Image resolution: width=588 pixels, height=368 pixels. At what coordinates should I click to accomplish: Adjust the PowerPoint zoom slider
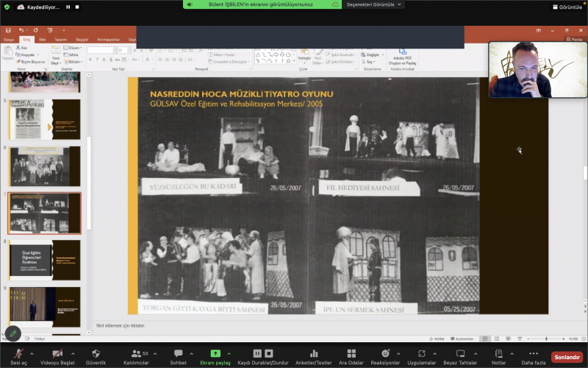click(x=546, y=339)
